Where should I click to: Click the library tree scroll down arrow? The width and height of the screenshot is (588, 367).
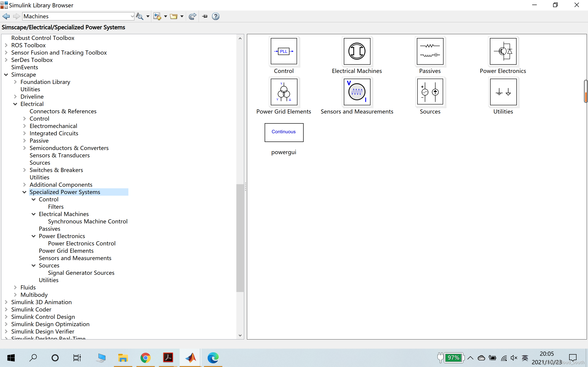click(240, 335)
